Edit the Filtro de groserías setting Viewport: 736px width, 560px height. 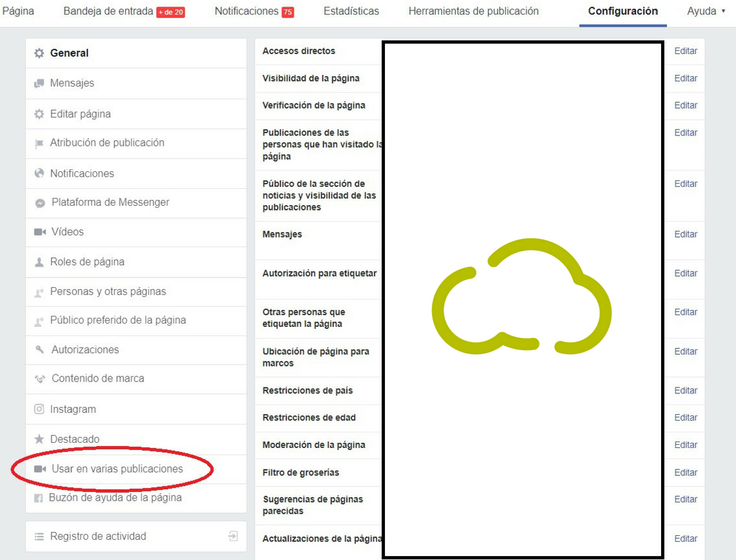[685, 473]
